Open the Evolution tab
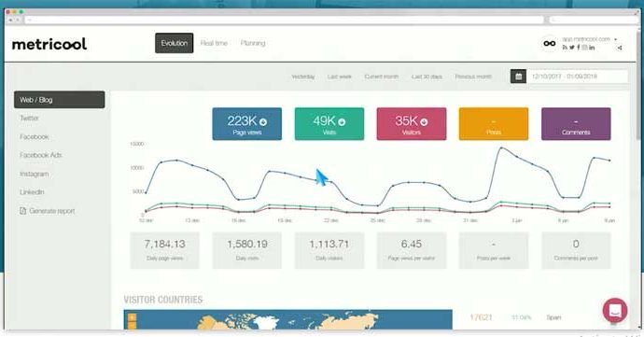 click(x=175, y=43)
